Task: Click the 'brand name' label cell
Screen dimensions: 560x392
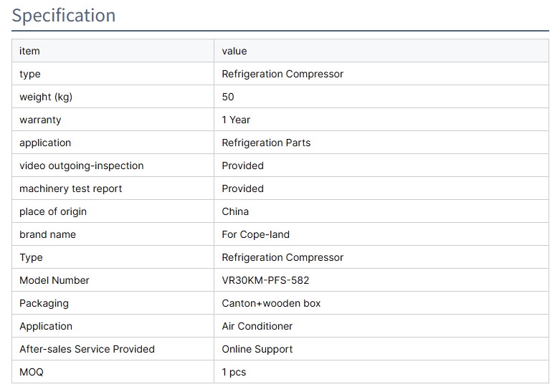Action: [47, 234]
